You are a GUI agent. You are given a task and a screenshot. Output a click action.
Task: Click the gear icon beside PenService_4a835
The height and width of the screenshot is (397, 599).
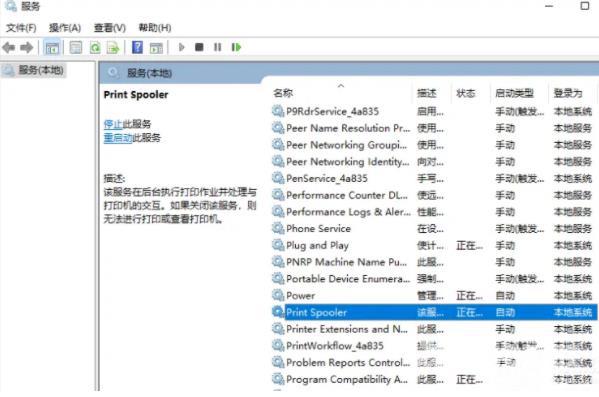pos(278,178)
